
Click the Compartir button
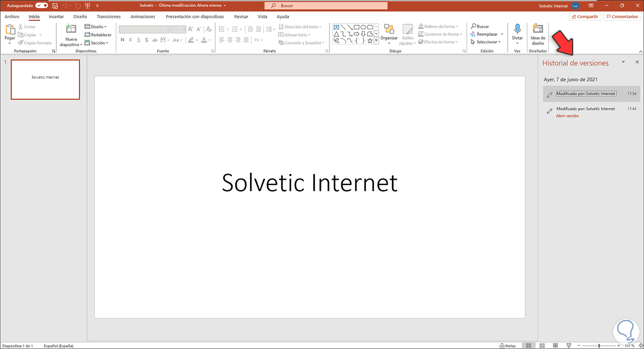(585, 17)
